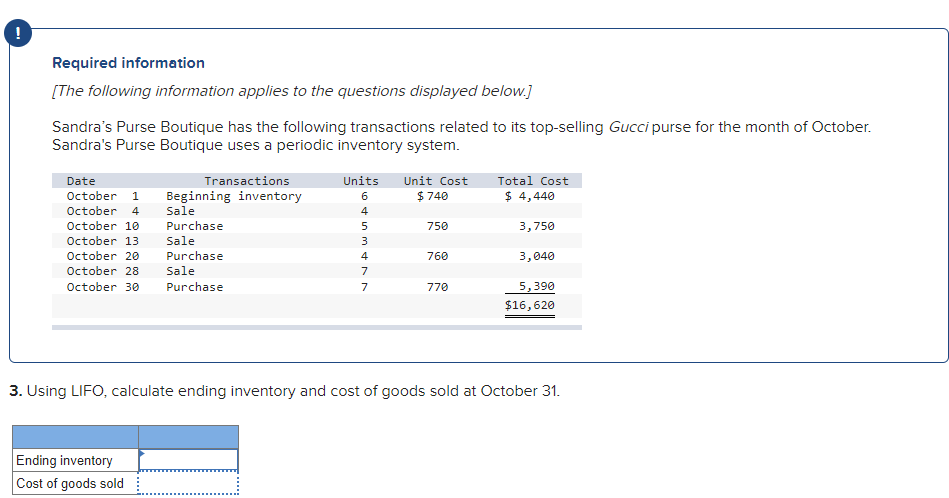949x498 pixels.
Task: Click the Cost of goods sold label
Action: pos(70,483)
